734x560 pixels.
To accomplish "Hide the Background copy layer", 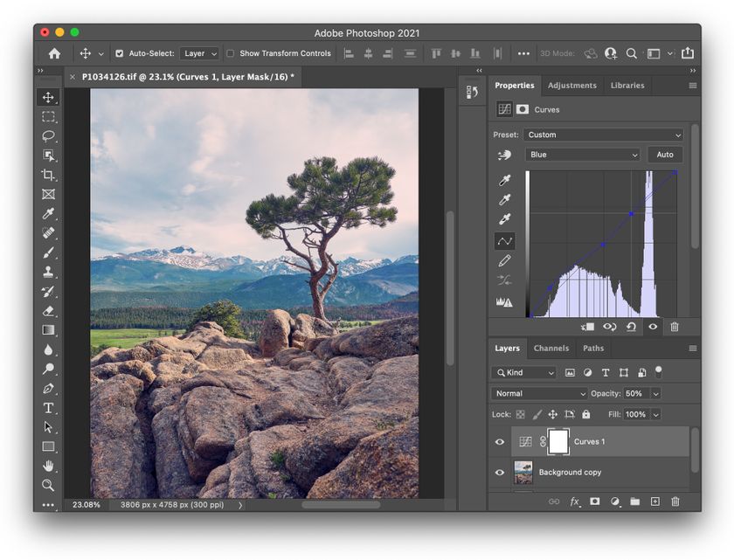I will [x=500, y=473].
